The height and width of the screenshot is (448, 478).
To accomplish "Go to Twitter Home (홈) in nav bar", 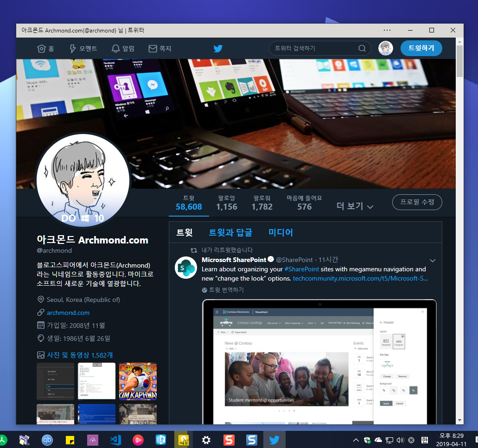I will coord(45,49).
